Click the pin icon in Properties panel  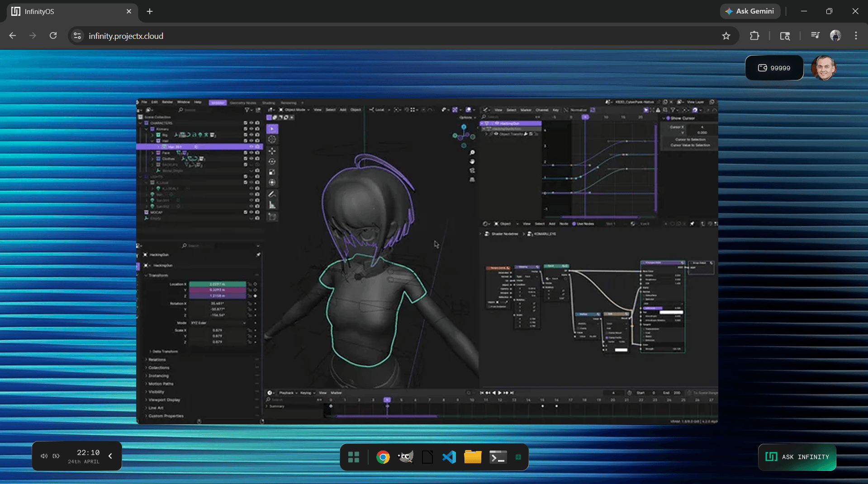(x=258, y=255)
